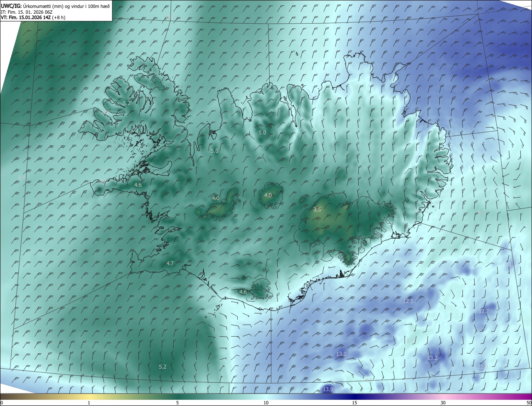Click the 4.7 value label on the map
This screenshot has height=406, width=532.
tap(170, 263)
